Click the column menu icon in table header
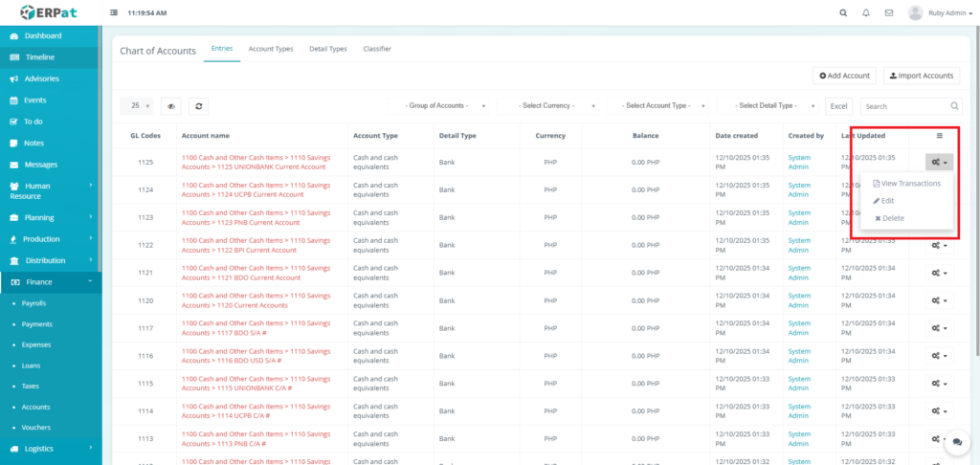 pyautogui.click(x=939, y=136)
